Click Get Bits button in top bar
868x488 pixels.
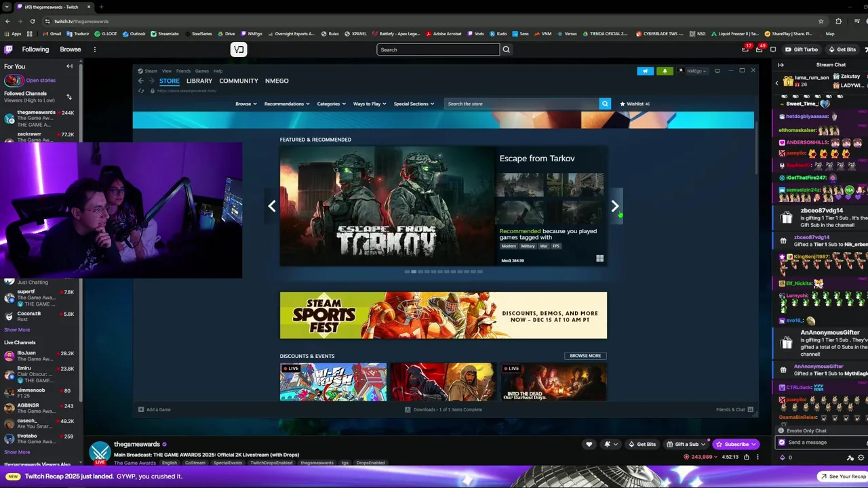pyautogui.click(x=842, y=49)
